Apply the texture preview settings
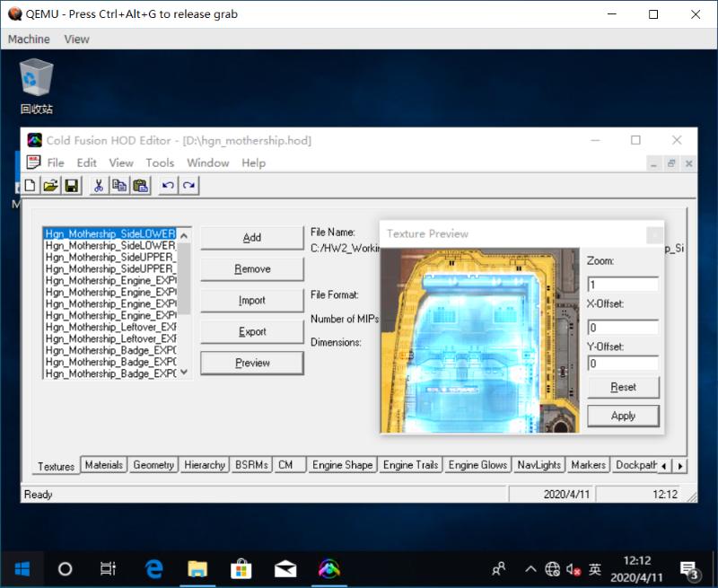Viewport: 718px width, 588px height. (623, 416)
